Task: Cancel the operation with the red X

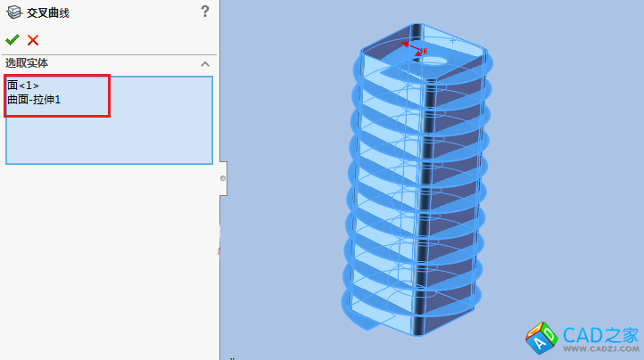Action: (33, 40)
